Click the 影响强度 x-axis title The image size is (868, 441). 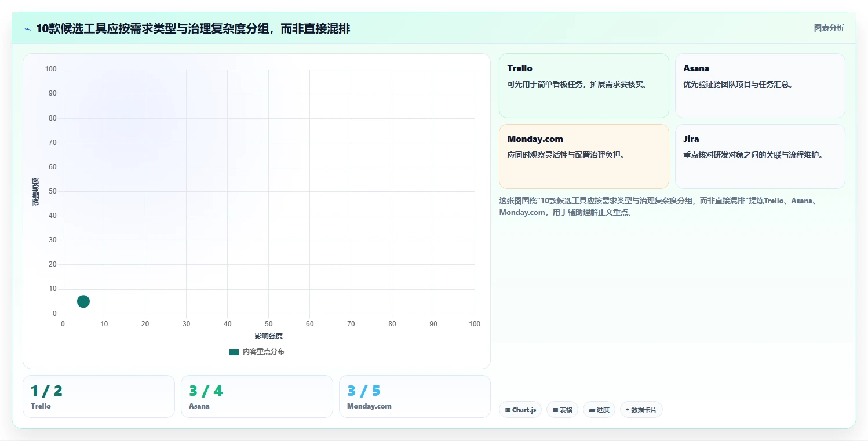[268, 336]
